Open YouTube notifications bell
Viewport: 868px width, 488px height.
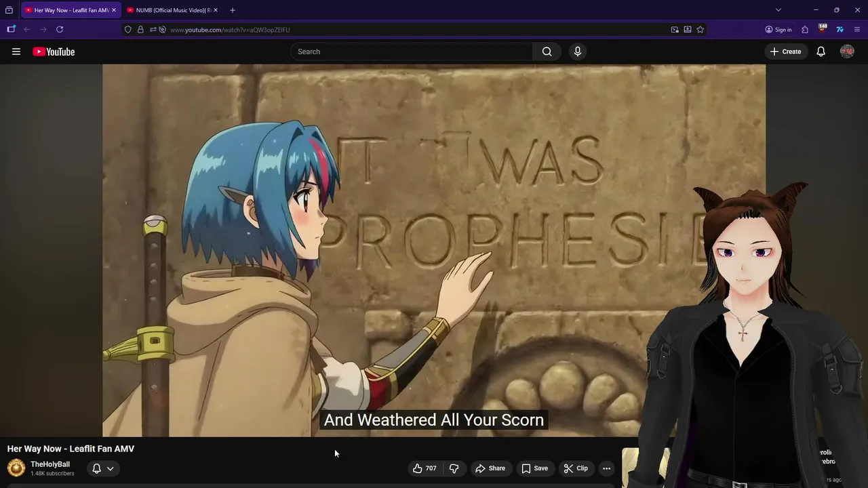click(x=821, y=52)
